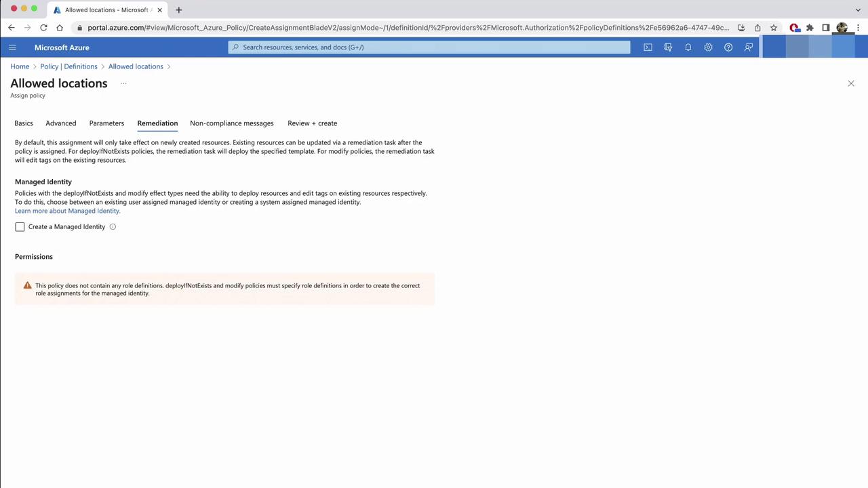Switch to the Basics tab
Image resolution: width=868 pixels, height=488 pixels.
click(x=24, y=123)
